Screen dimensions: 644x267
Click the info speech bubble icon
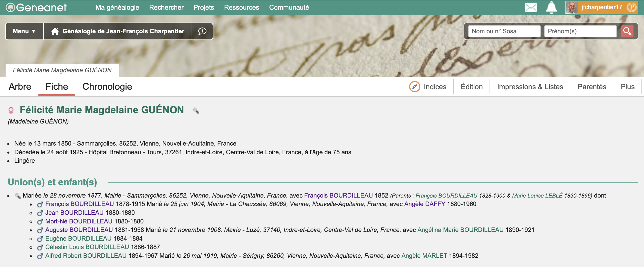(x=202, y=31)
